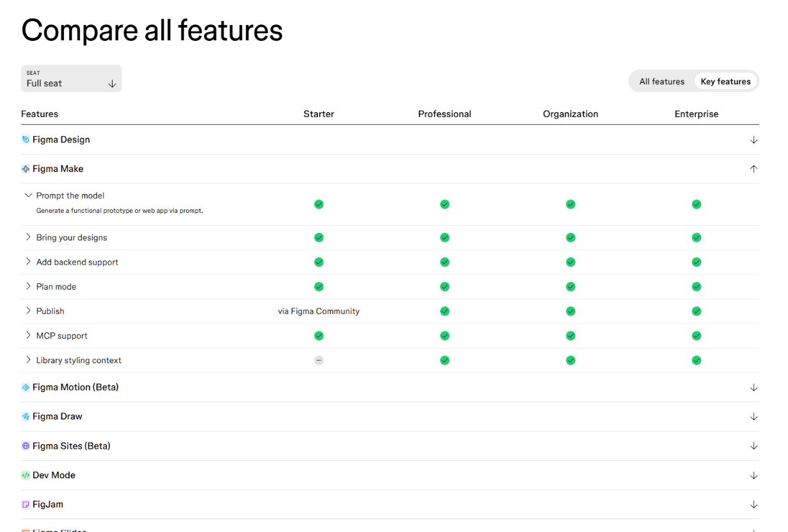788x532 pixels.
Task: Click the Figma Draw product icon
Action: pos(26,416)
